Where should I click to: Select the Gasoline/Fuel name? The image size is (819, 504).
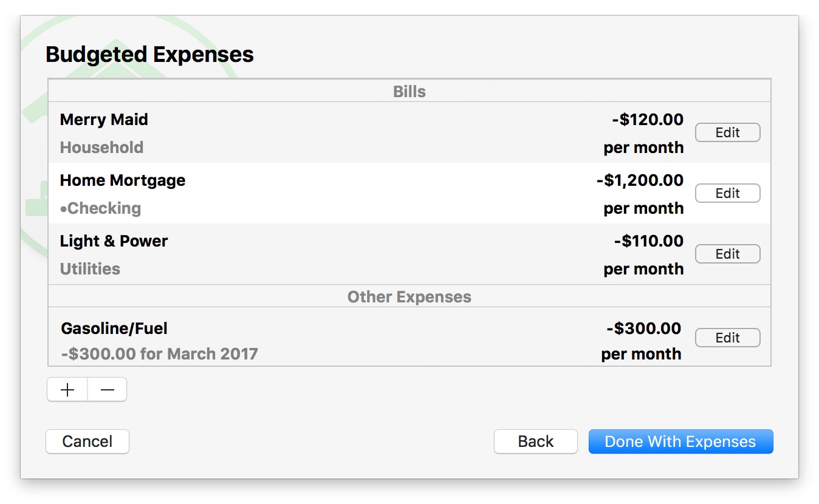114,329
